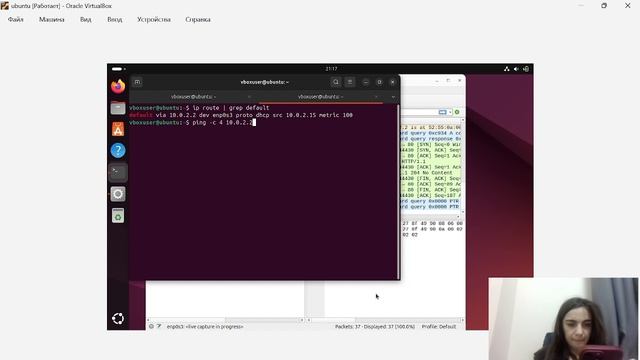This screenshot has height=360, width=640.
Task: Click the volume icon in the Ubuntu top bar
Action: point(516,69)
